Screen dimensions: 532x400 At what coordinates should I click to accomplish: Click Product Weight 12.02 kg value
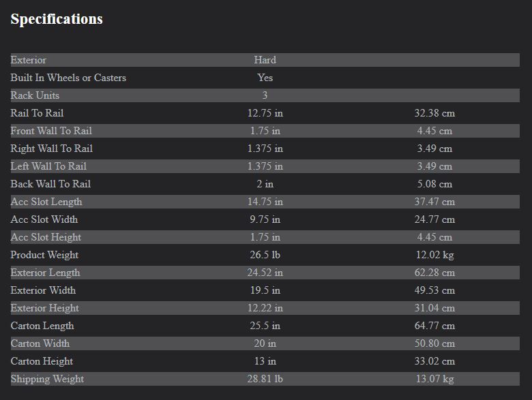tap(434, 255)
